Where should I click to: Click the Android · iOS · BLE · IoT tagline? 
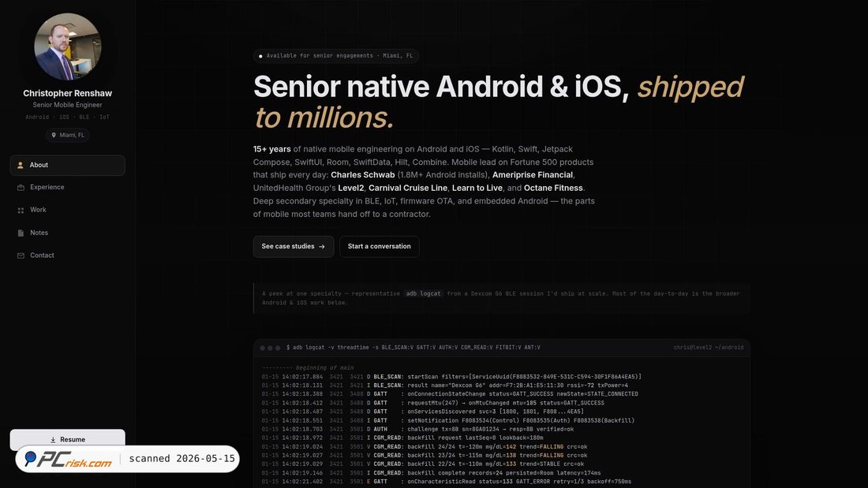coord(68,117)
